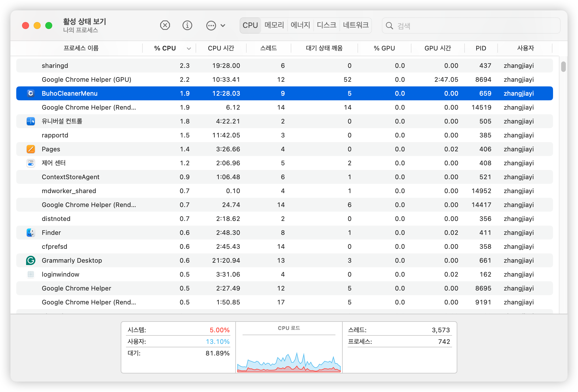Select the ContextStoreAgent process row
This screenshot has width=578, height=392.
(284, 177)
